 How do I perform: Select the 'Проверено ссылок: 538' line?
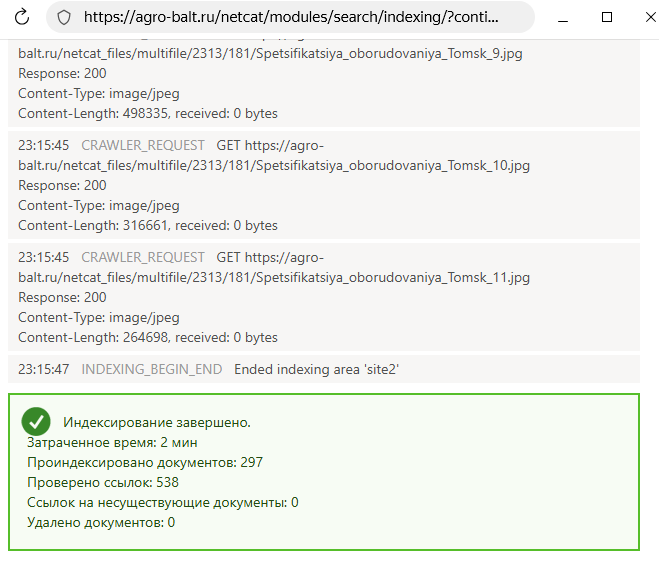103,482
